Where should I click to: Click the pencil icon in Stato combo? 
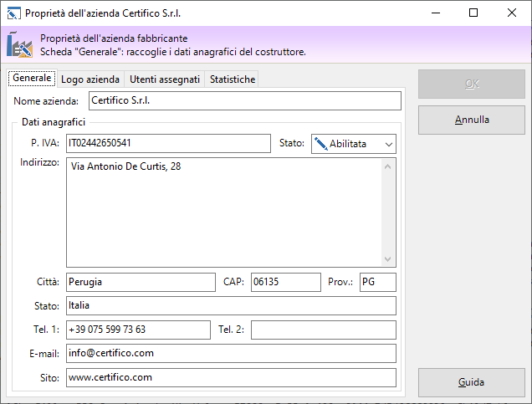click(320, 144)
